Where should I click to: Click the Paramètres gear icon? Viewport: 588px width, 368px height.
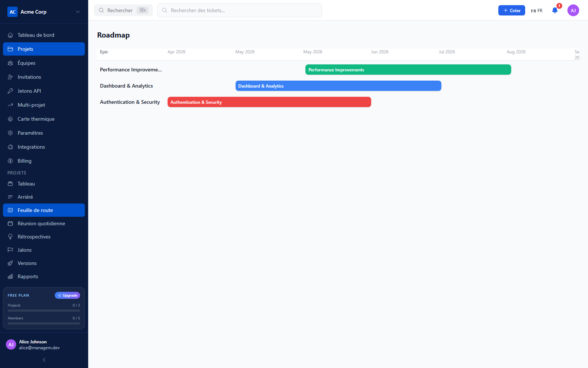click(x=10, y=133)
